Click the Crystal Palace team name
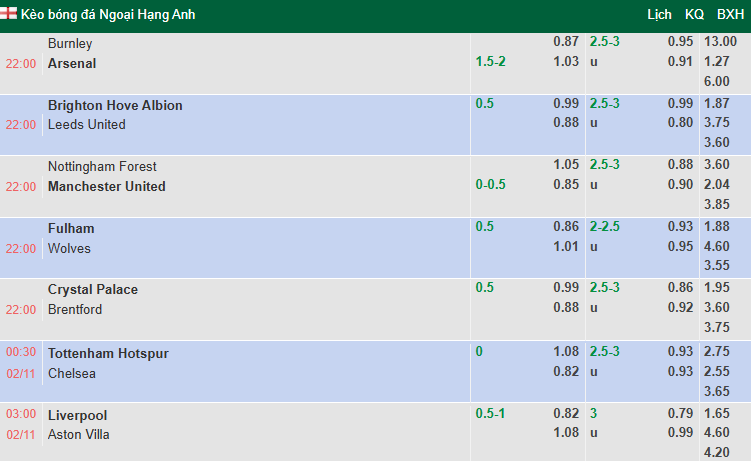 click(x=93, y=289)
